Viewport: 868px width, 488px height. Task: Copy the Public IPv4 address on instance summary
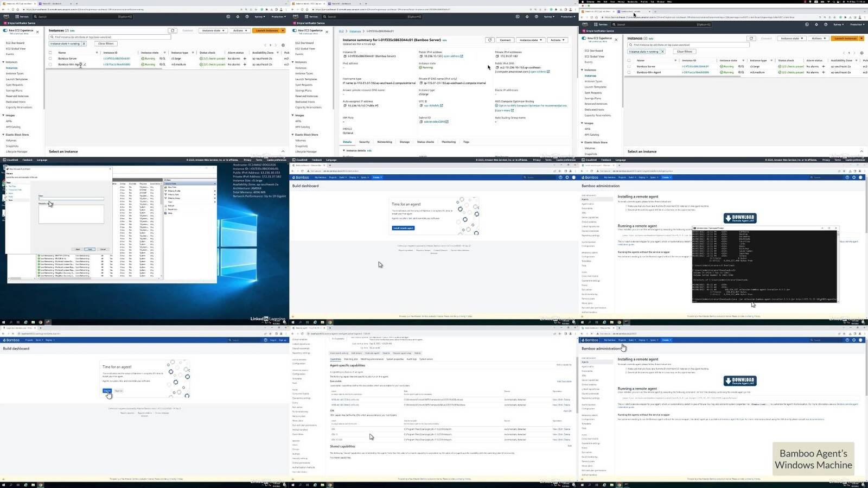point(420,56)
